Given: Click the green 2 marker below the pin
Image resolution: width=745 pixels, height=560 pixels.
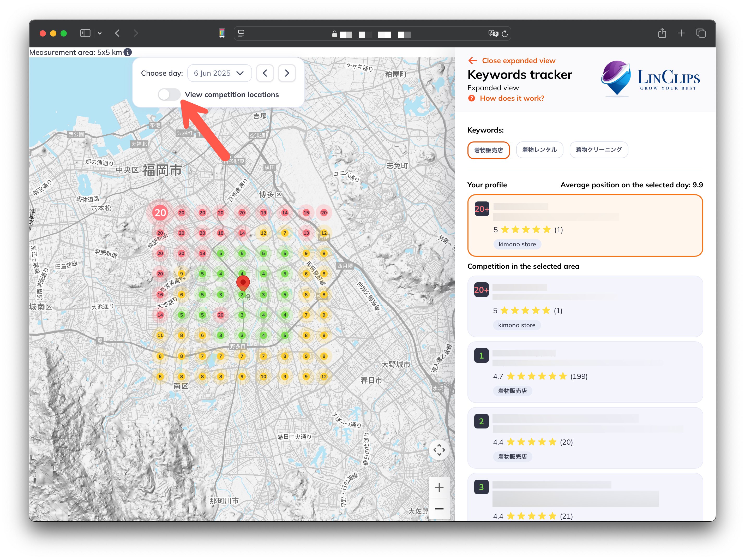Looking at the screenshot, I should click(x=242, y=295).
